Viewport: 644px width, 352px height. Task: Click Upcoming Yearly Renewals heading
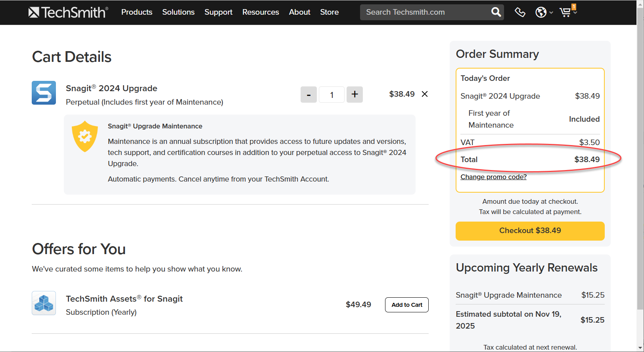(527, 268)
